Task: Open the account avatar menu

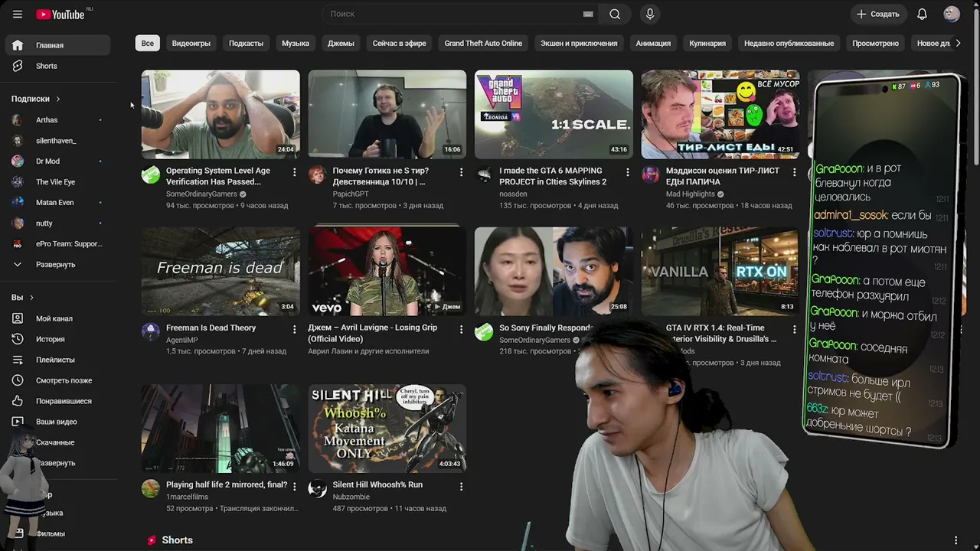Action: pos(952,14)
